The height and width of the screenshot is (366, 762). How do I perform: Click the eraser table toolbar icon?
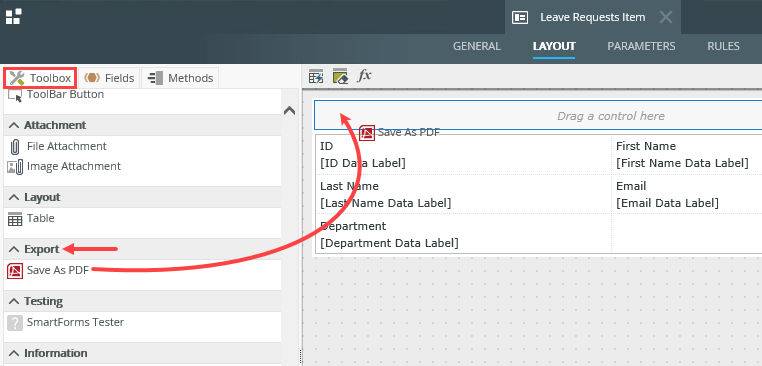tap(340, 76)
